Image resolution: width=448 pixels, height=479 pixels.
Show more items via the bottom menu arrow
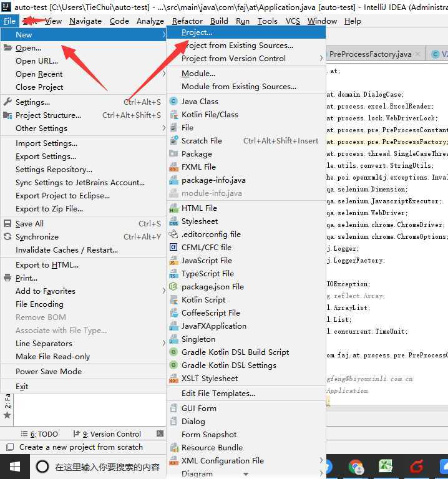pyautogui.click(x=246, y=474)
